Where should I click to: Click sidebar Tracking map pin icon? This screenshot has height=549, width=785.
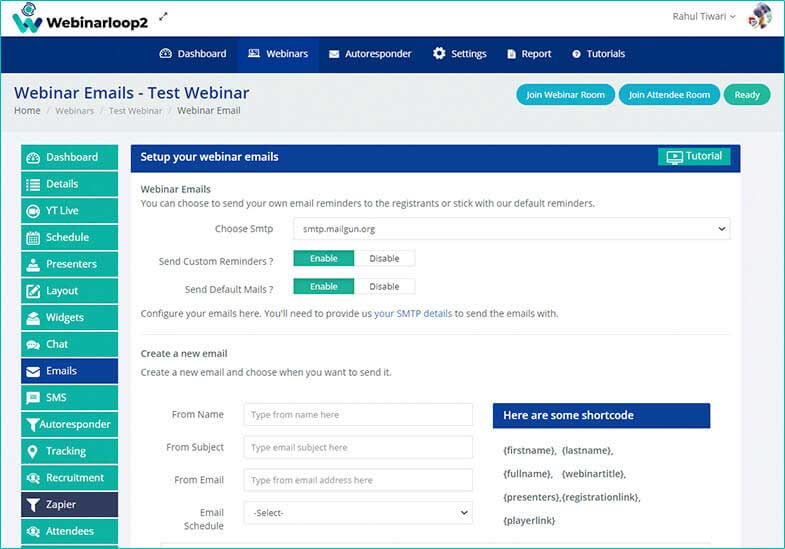click(33, 451)
